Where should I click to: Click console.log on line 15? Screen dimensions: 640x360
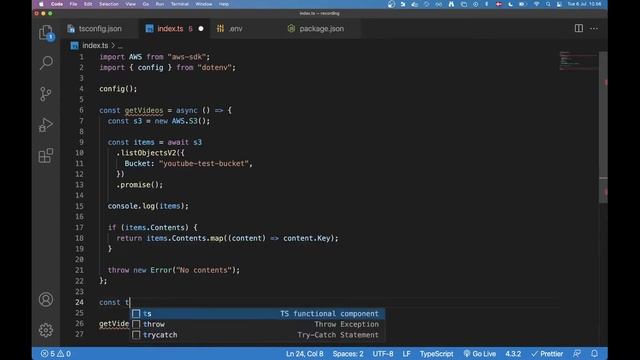click(131, 206)
